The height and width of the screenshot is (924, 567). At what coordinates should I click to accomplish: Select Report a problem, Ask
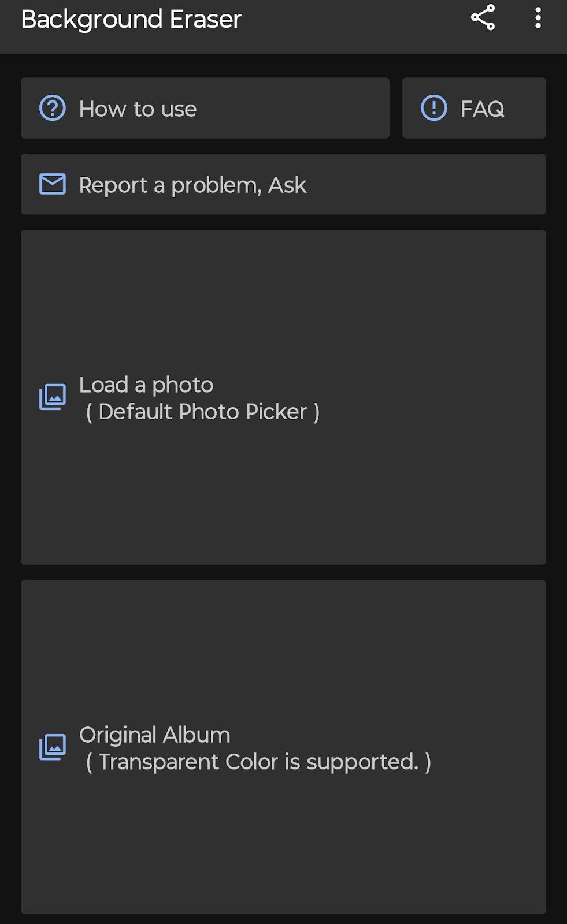click(192, 185)
